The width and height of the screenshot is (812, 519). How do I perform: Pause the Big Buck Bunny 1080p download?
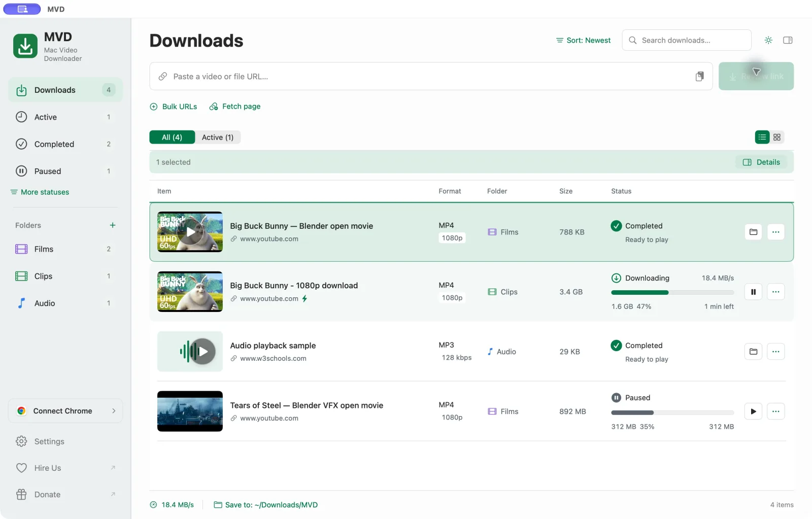click(753, 292)
